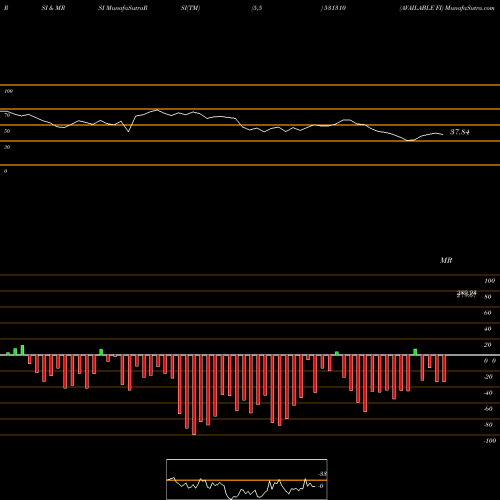Click the -60 axis label on histogram
Viewport: 500px width, 500px height.
[x=488, y=409]
